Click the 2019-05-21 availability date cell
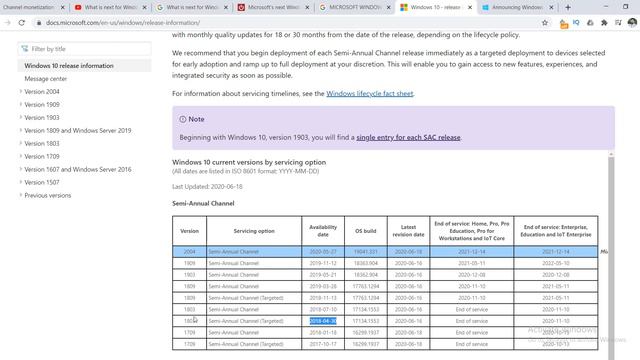 pyautogui.click(x=323, y=275)
